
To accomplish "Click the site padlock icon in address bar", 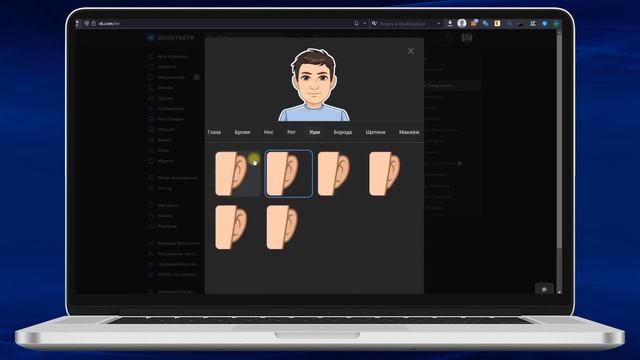I will [x=93, y=24].
